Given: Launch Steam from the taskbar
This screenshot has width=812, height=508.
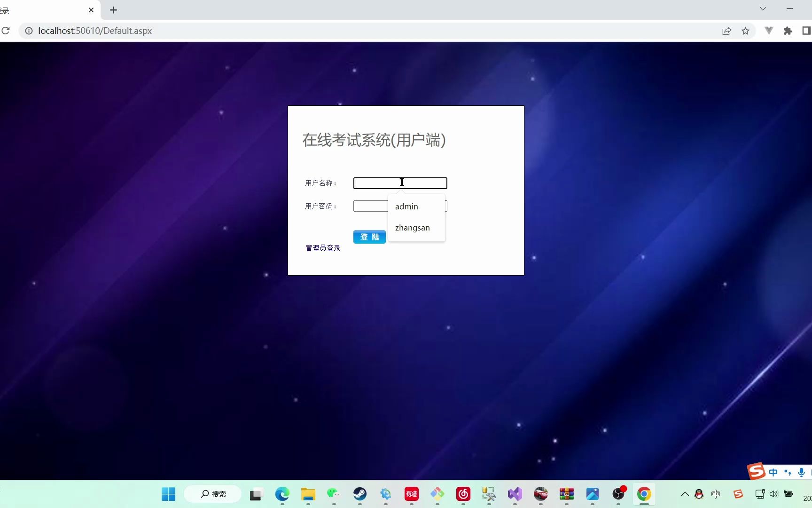Looking at the screenshot, I should pos(360,494).
